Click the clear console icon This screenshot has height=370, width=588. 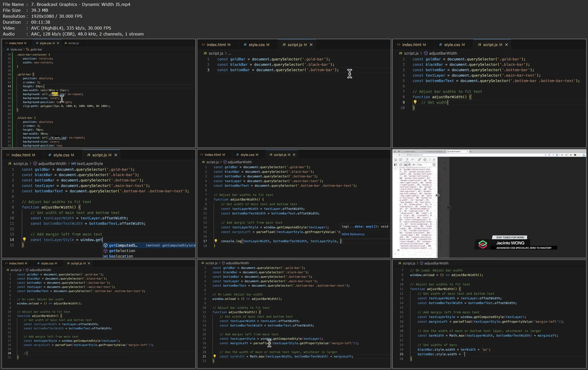coord(401,165)
